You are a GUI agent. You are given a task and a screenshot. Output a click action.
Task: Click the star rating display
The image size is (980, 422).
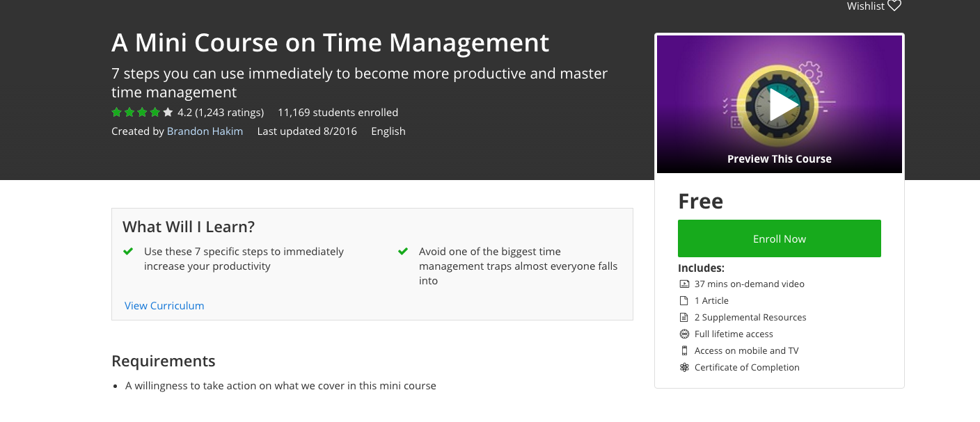pos(142,112)
